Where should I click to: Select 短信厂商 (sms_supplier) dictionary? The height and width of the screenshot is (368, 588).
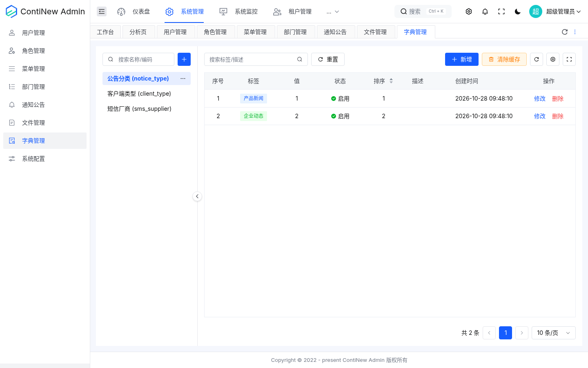pos(147,109)
